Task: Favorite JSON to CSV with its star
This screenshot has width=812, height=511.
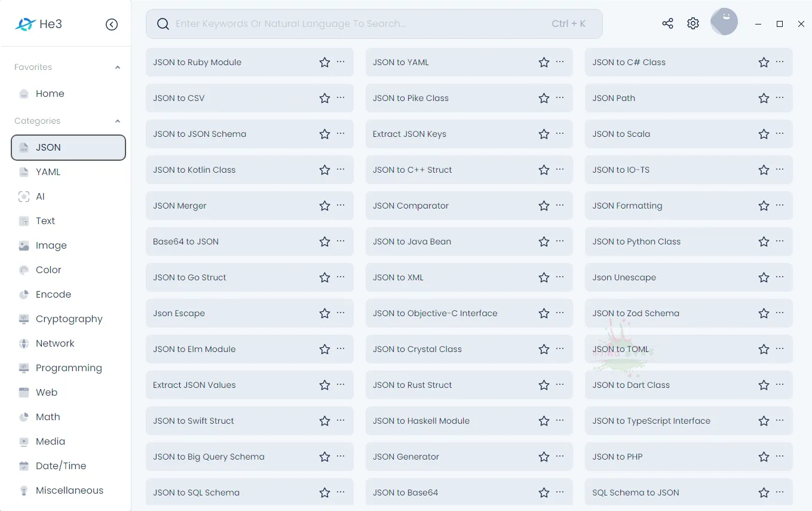Action: (x=324, y=98)
